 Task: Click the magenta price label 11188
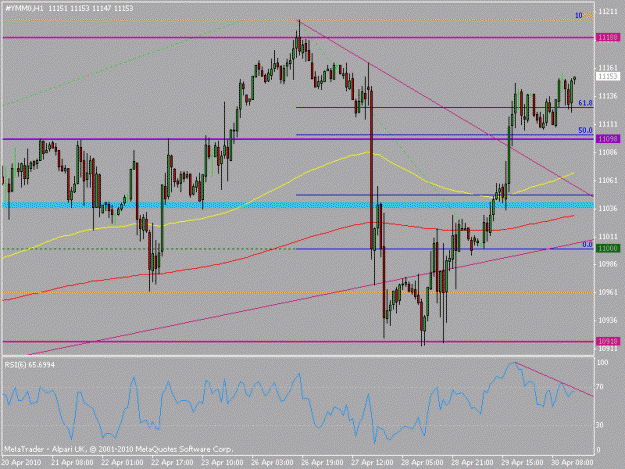click(608, 37)
